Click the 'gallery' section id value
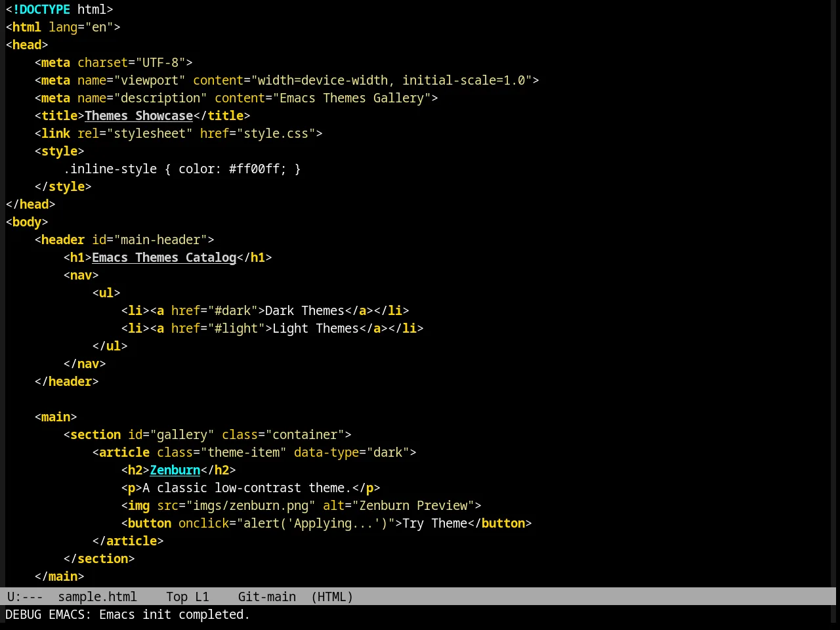 [x=182, y=434]
